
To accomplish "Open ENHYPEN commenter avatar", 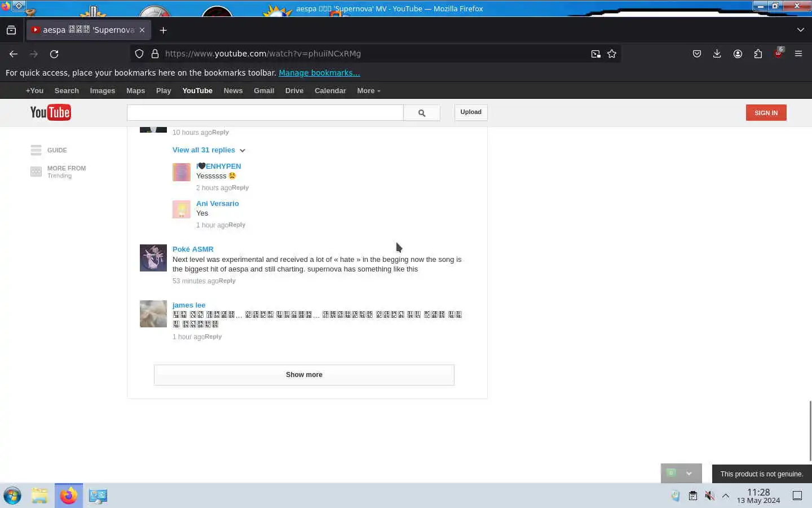I will pos(182,172).
